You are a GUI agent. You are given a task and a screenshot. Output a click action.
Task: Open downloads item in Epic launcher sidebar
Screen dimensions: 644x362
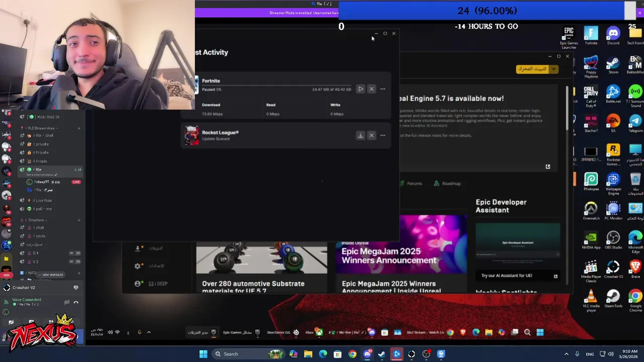point(149,248)
